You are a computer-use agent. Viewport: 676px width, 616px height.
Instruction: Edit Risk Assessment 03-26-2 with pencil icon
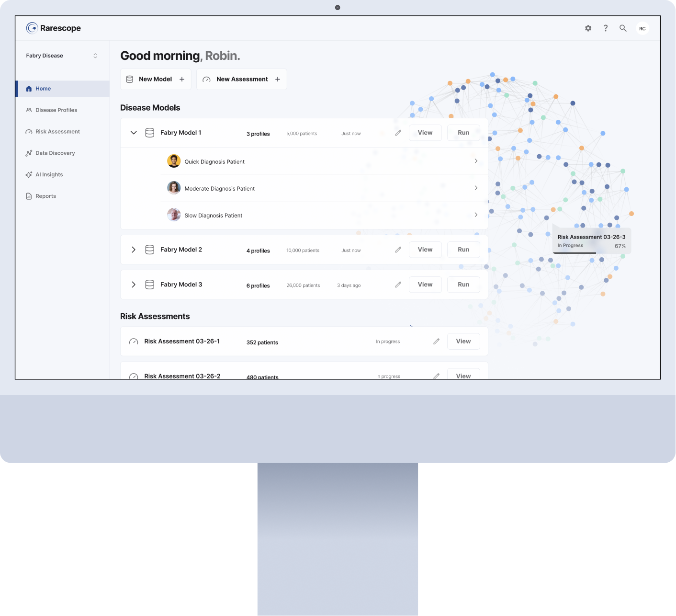[x=436, y=376]
